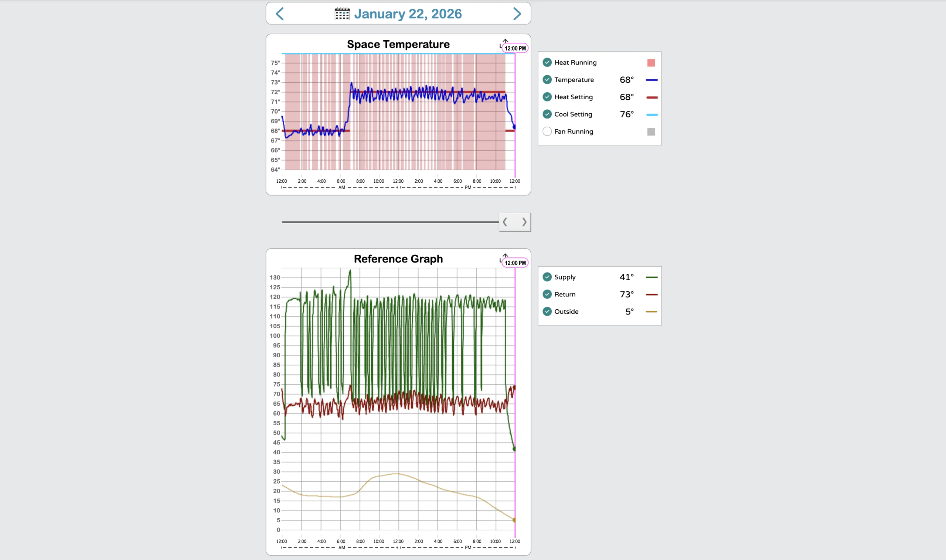
Task: Select the date label January 22, 2026
Action: pos(408,13)
